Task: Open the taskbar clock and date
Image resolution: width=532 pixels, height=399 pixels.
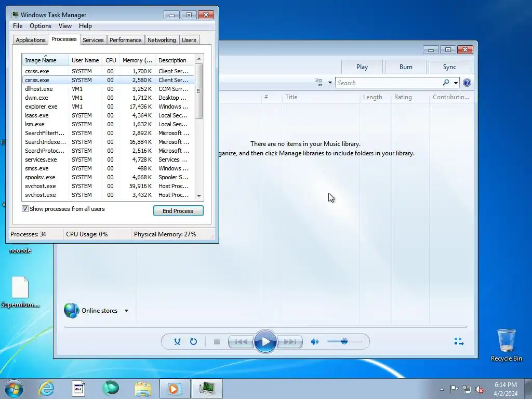Action: point(506,389)
